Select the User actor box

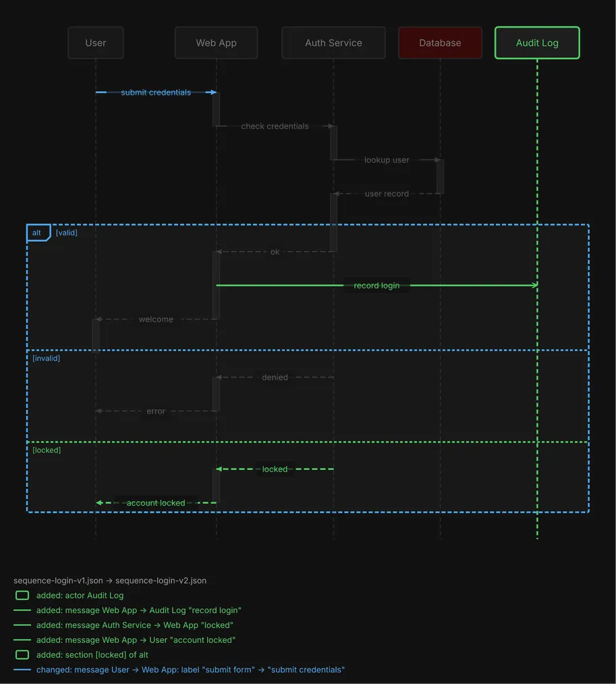[x=96, y=43]
